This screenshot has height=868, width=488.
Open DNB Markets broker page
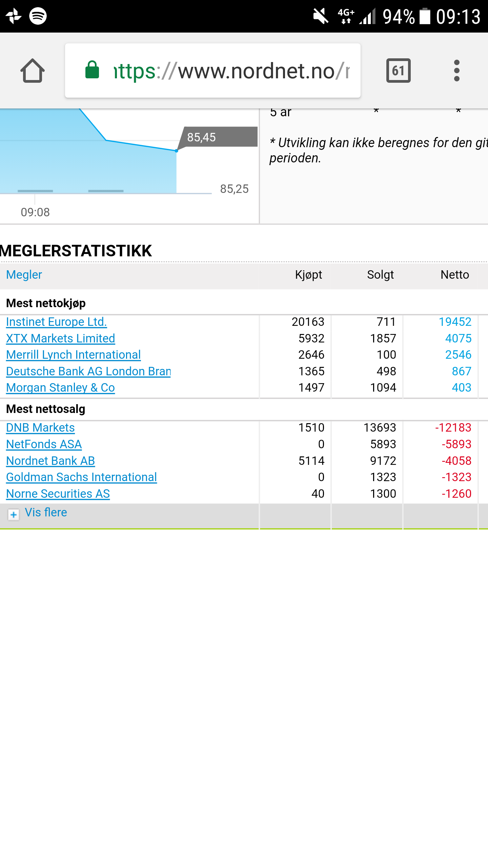click(x=40, y=428)
